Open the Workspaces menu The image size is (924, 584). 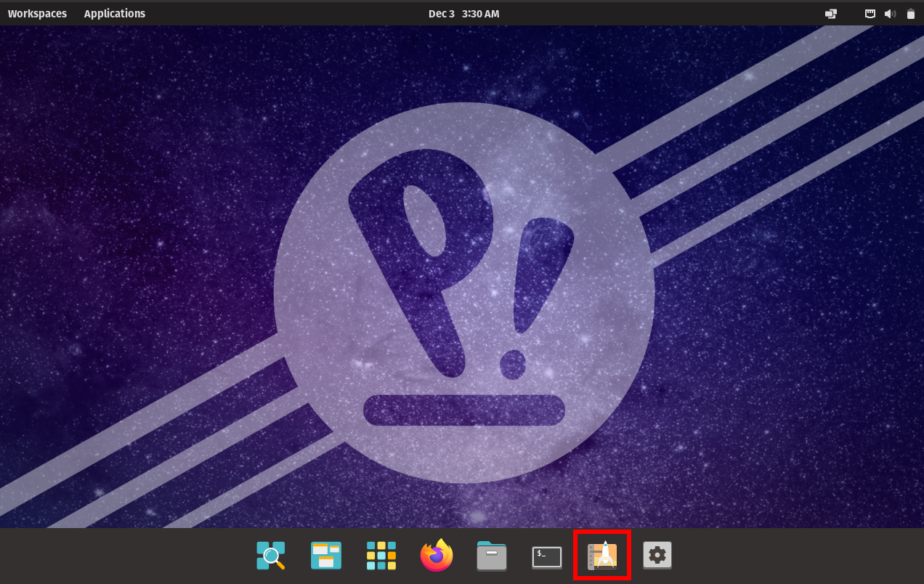pos(37,13)
